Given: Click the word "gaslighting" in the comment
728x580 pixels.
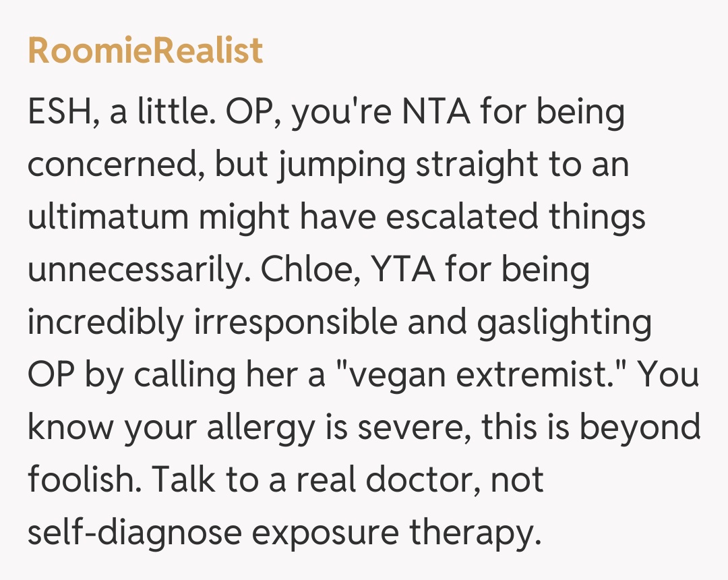Looking at the screenshot, I should tap(564, 322).
